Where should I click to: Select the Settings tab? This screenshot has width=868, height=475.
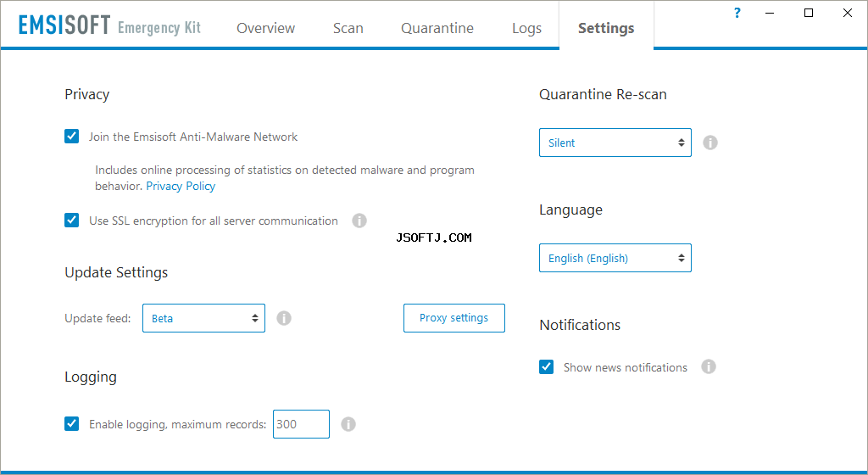pos(606,28)
